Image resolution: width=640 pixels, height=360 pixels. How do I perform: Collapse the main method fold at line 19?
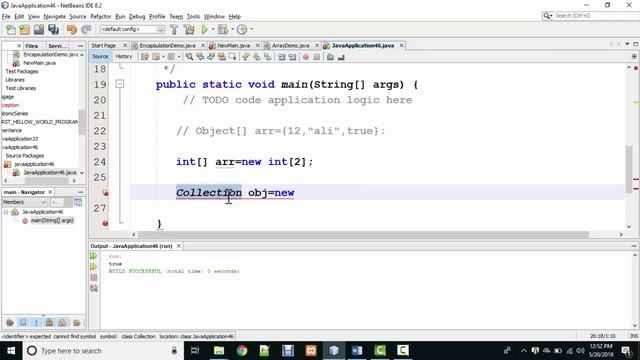pyautogui.click(x=120, y=84)
